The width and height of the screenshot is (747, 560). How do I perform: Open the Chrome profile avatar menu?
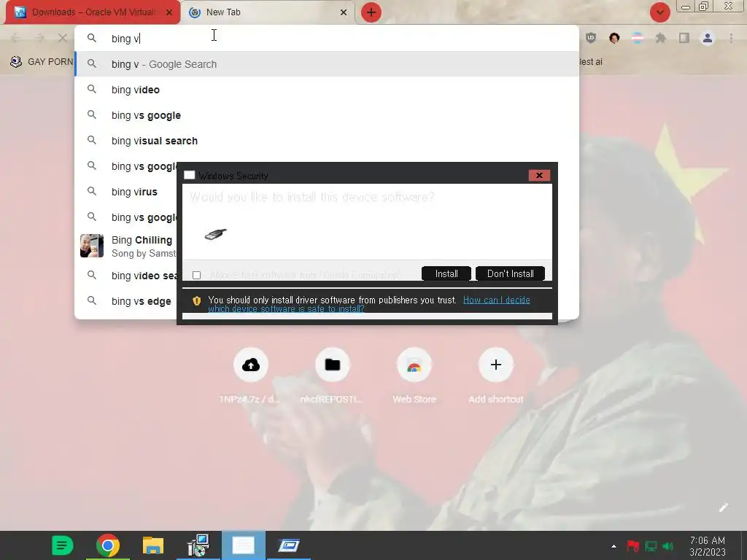(x=708, y=38)
